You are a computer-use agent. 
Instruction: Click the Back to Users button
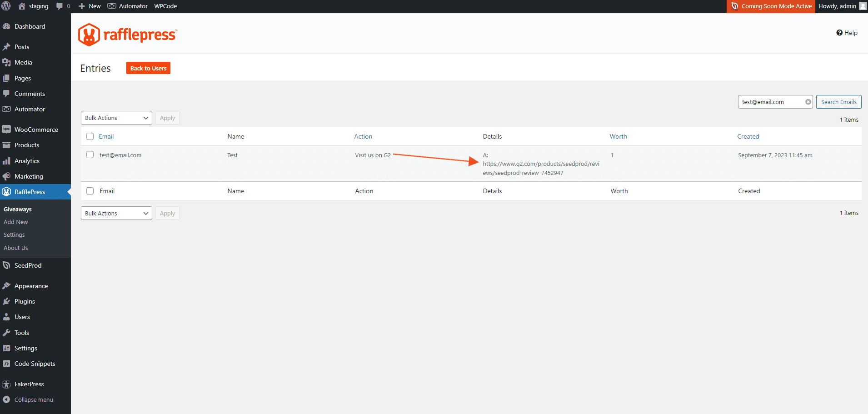148,68
